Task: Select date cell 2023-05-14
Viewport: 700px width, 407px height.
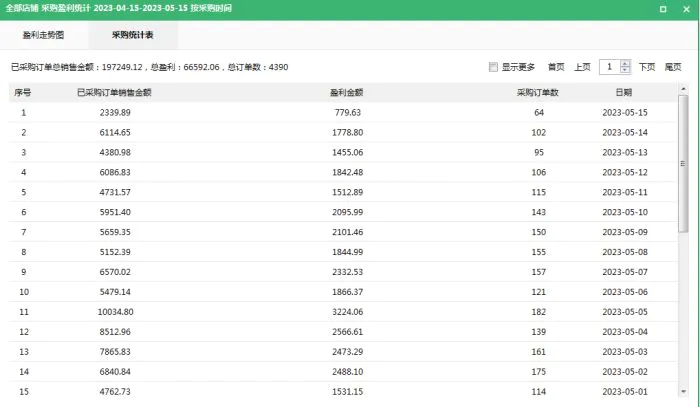Action: point(625,133)
